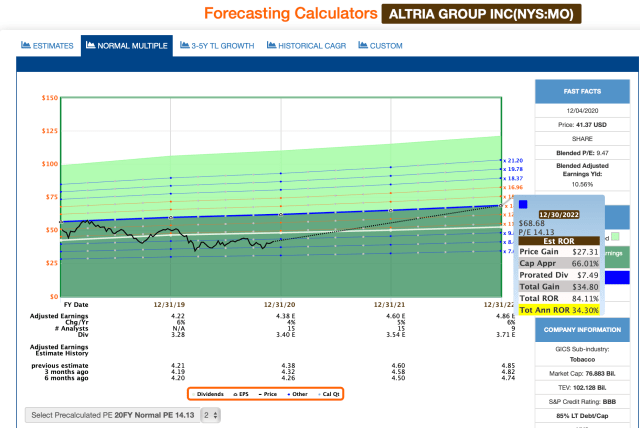This screenshot has height=428, width=640.
Task: Click the 12/31/21 data point on the blue P/E line
Action: 391,211
